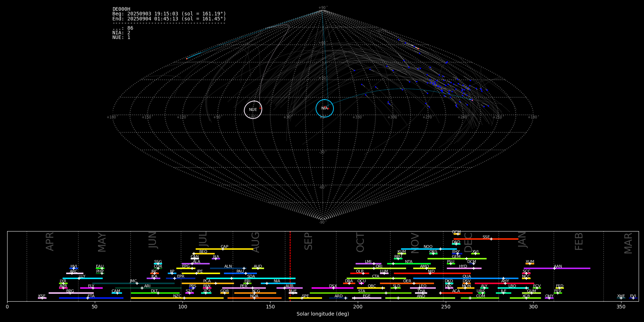Click the blue NIA radiant circle on the sky map
Image resolution: width=644 pixels, height=322 pixels.
point(325,108)
